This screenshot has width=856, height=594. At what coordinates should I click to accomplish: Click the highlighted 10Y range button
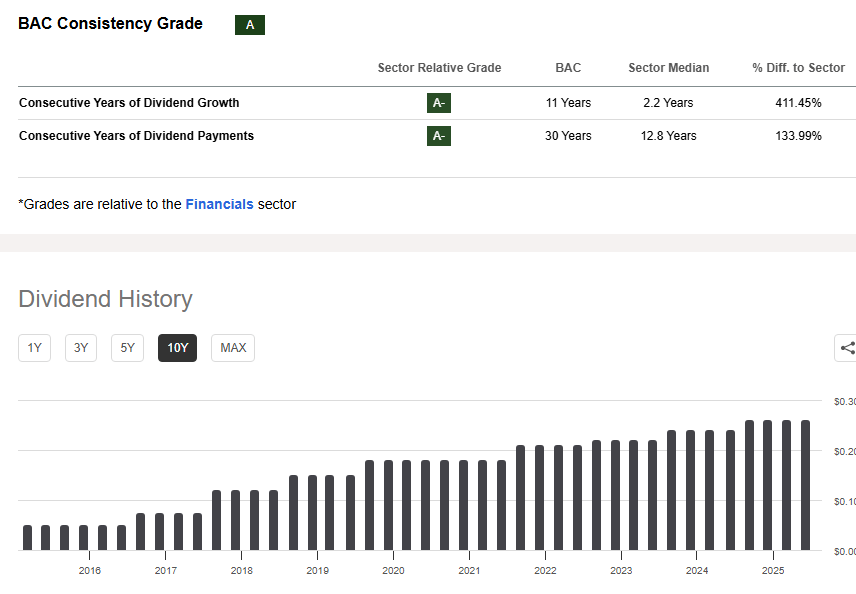(x=177, y=348)
